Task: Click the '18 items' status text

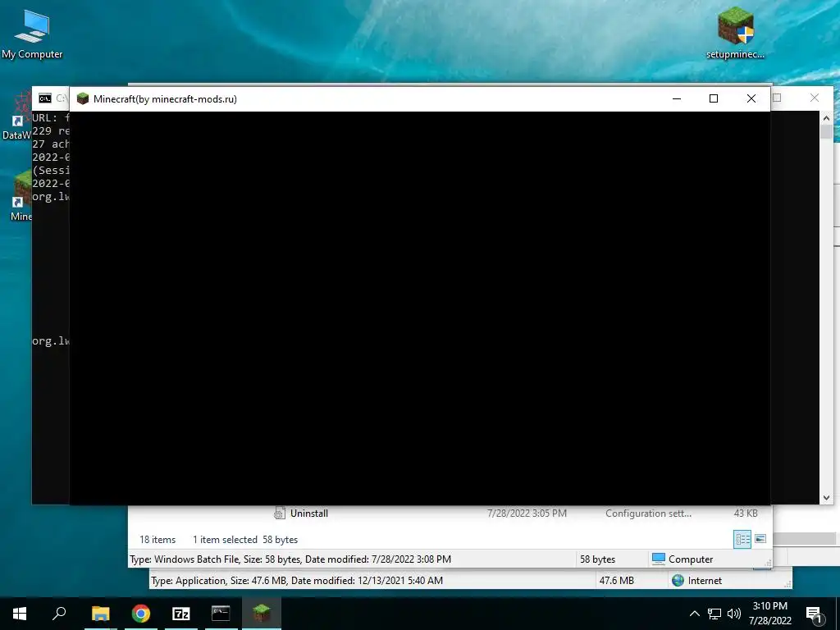Action: (x=157, y=540)
